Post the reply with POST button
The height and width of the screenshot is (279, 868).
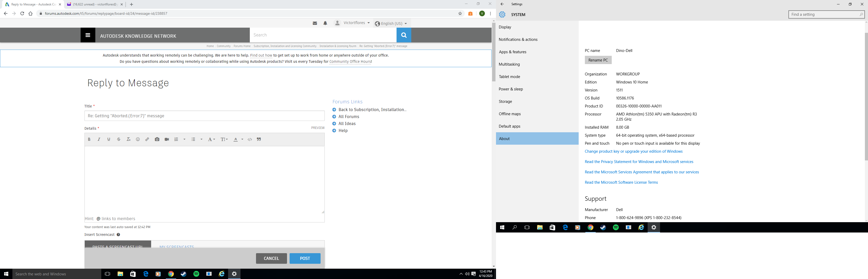pos(305,258)
